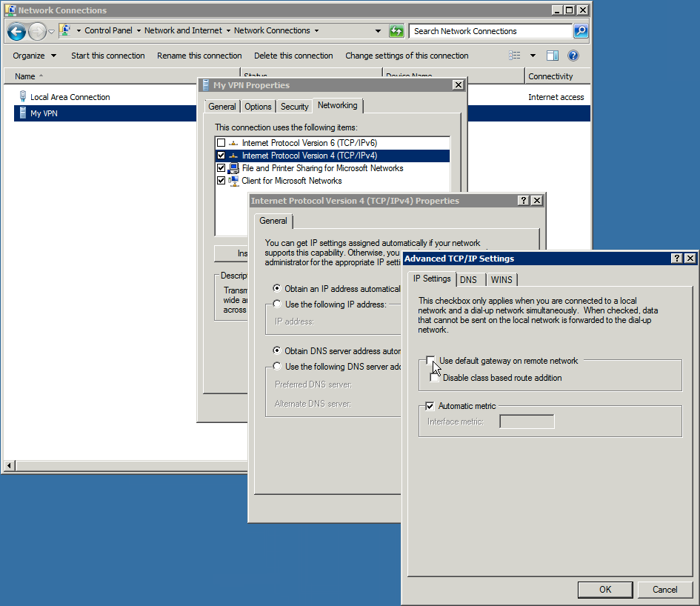Switch to the WINS tab

point(501,279)
